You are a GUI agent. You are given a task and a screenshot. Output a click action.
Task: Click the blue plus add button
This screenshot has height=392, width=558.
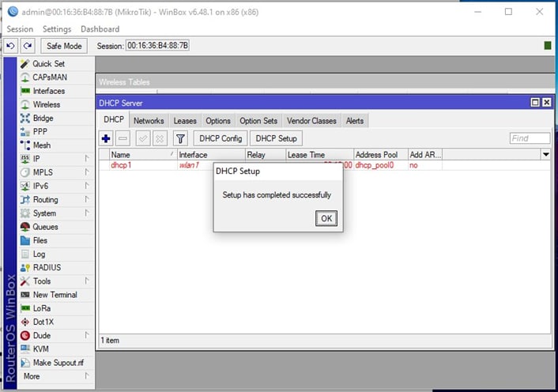[x=106, y=138]
